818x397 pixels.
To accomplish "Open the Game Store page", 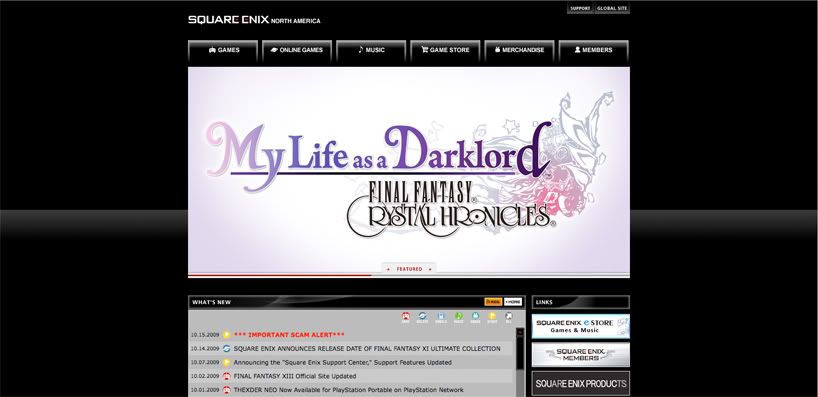I will 445,51.
